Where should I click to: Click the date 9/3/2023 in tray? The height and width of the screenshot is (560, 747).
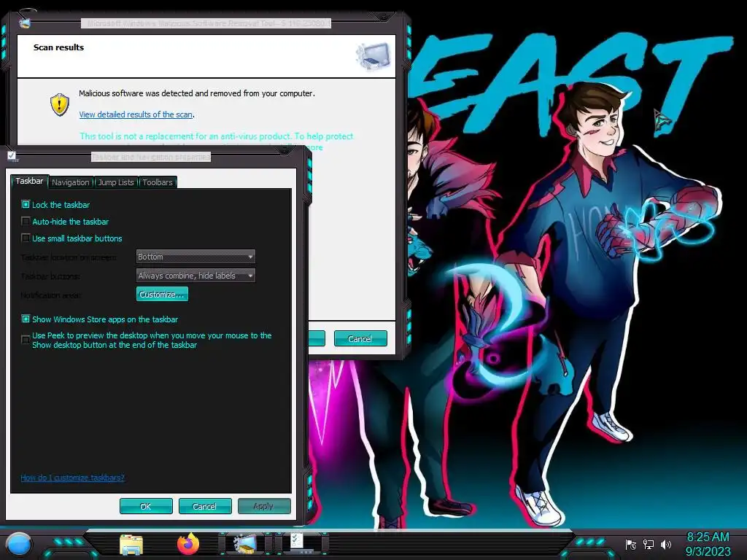click(708, 551)
